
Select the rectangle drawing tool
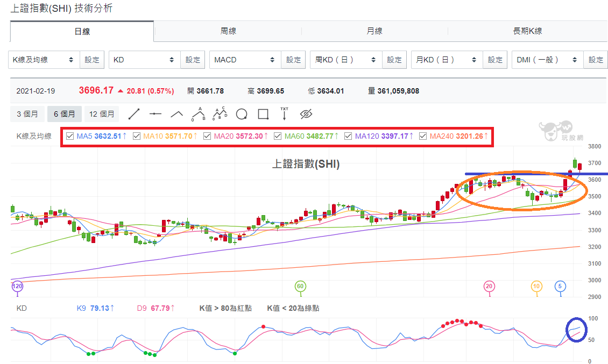(263, 114)
